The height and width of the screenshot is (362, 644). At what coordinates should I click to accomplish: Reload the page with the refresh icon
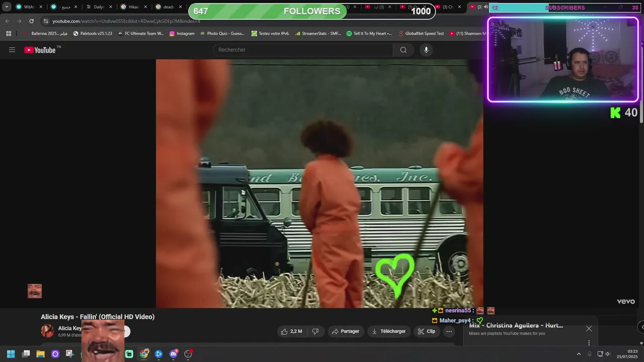coord(31,21)
